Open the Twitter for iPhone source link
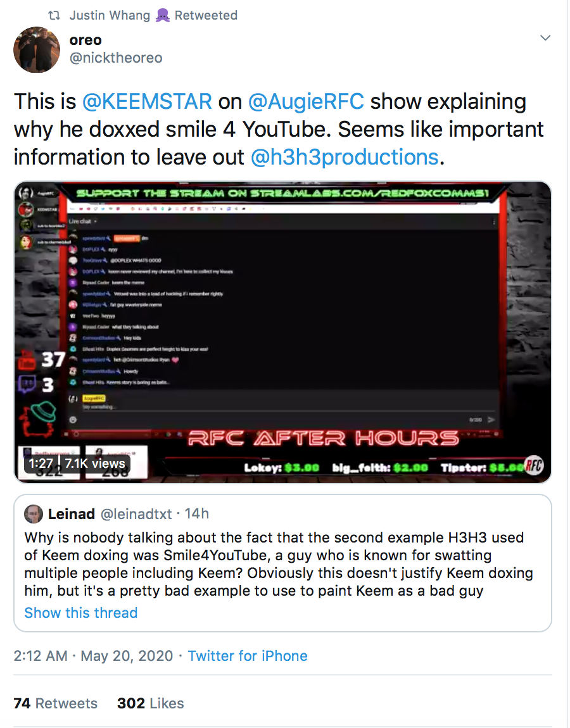Viewport: 570px width, 728px height. pyautogui.click(x=248, y=656)
